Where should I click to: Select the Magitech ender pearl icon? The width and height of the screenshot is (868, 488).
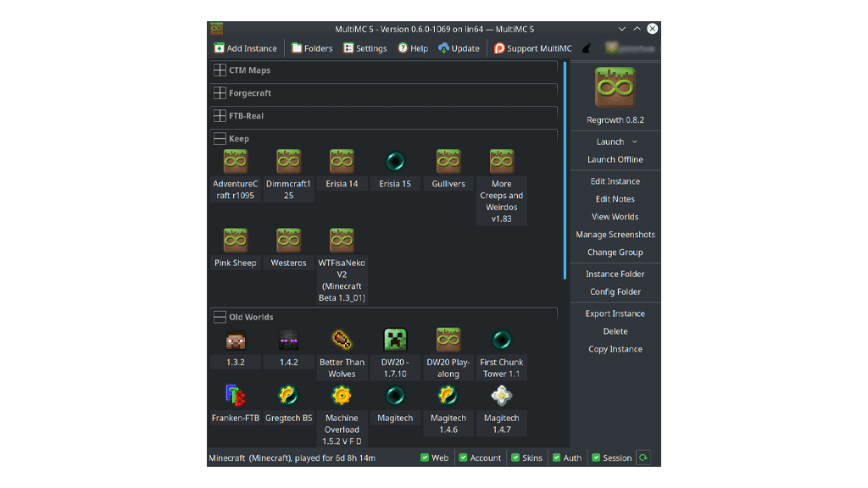[395, 396]
